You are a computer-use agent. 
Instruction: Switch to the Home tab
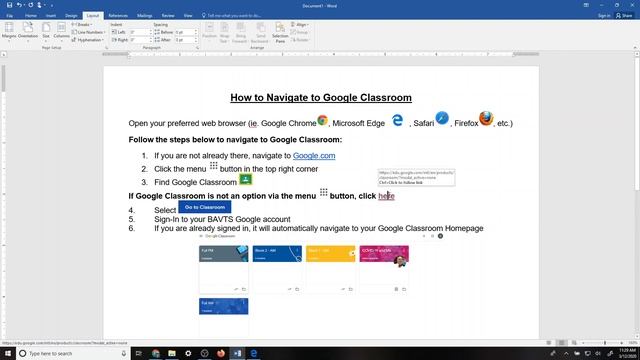(x=31, y=16)
